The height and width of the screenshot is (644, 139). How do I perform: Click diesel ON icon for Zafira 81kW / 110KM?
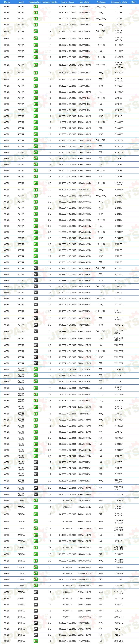(x=36, y=592)
